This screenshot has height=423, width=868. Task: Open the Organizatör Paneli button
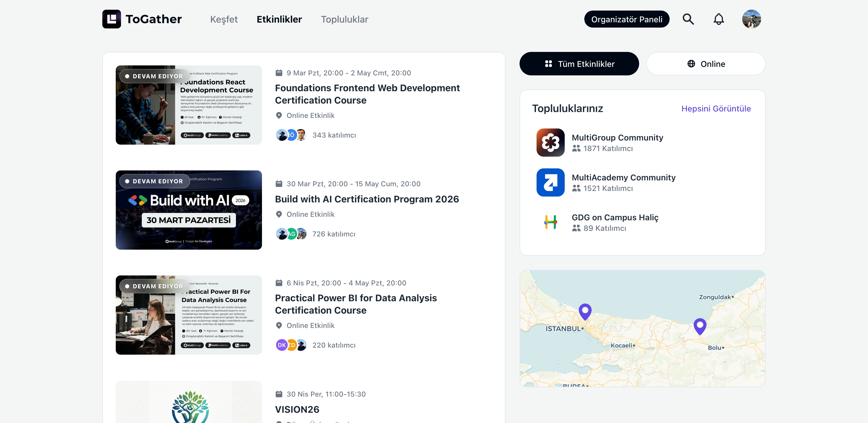pos(627,19)
